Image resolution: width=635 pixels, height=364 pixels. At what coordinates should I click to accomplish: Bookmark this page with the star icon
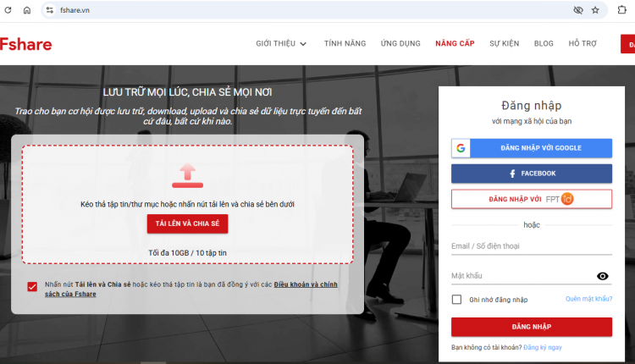(x=595, y=10)
